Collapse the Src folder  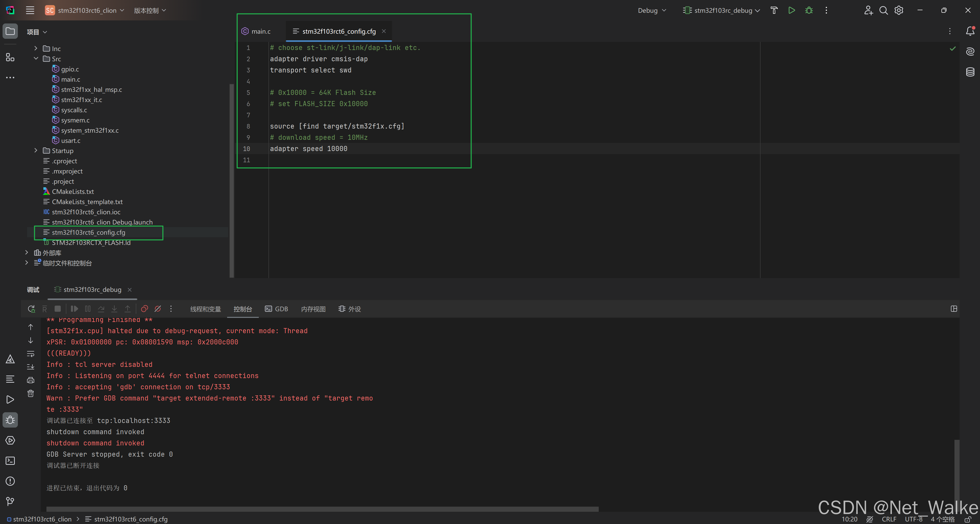(36, 59)
